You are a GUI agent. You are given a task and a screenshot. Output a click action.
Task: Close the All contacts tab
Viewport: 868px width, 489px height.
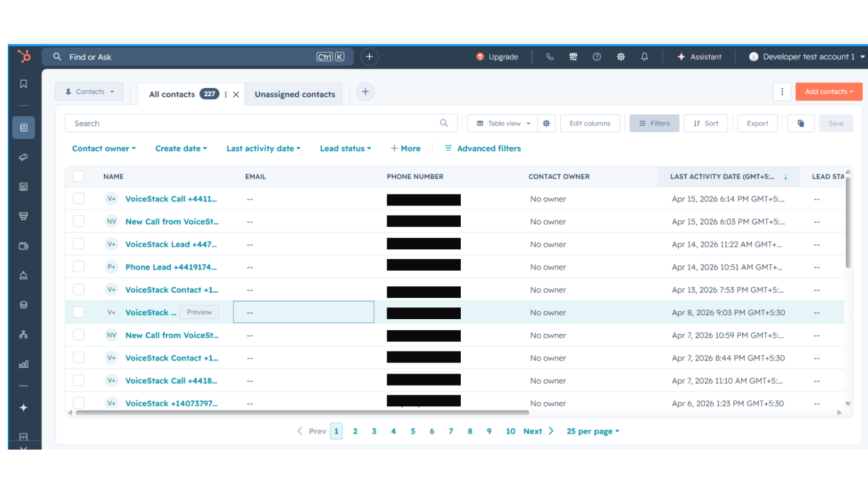click(236, 94)
